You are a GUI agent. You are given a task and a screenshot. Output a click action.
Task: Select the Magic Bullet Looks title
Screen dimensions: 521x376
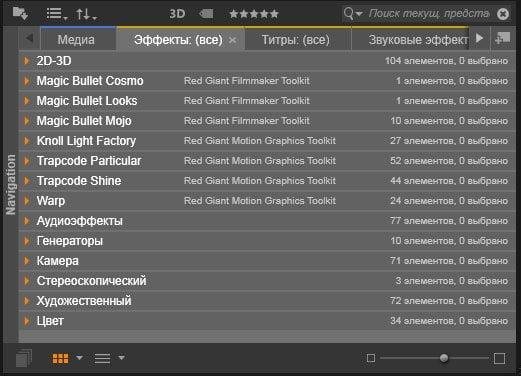pos(87,101)
